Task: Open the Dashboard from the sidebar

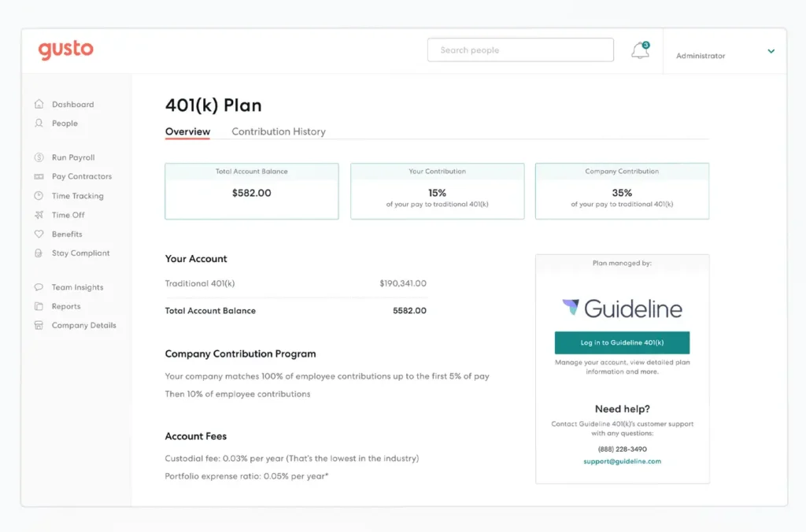Action: pyautogui.click(x=74, y=104)
